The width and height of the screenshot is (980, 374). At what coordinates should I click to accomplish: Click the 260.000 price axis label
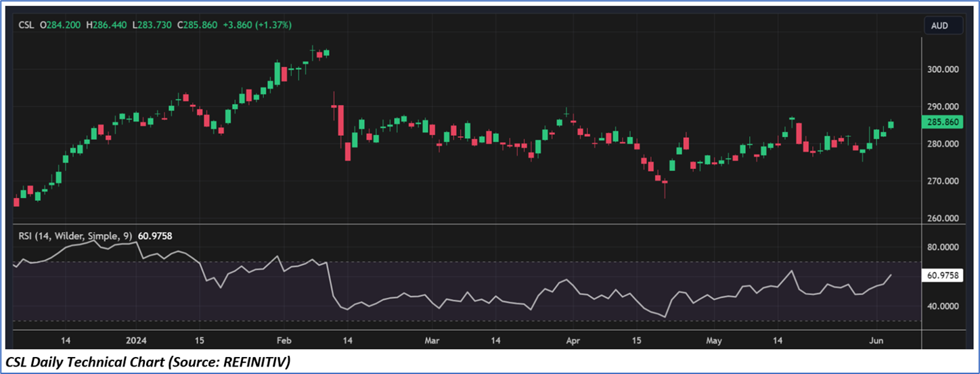[943, 218]
